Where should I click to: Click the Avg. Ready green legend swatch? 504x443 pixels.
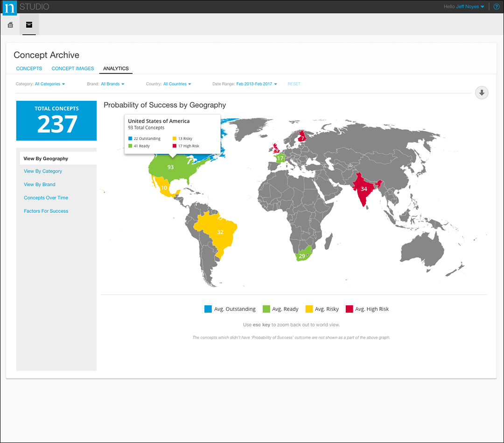click(266, 309)
